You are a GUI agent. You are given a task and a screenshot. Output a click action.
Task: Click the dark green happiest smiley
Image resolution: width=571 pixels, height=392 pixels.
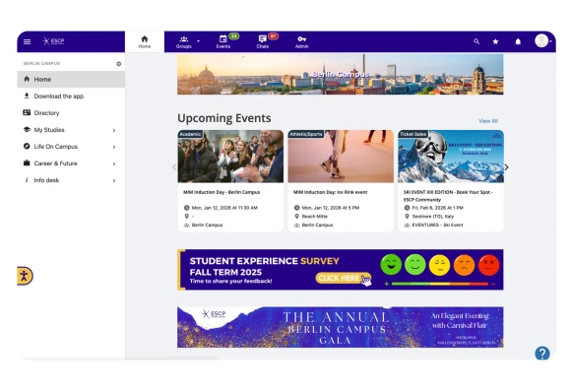[x=391, y=265]
